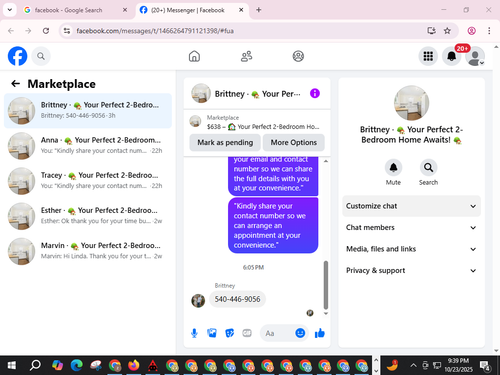Open Windows taskbar search

point(35,365)
